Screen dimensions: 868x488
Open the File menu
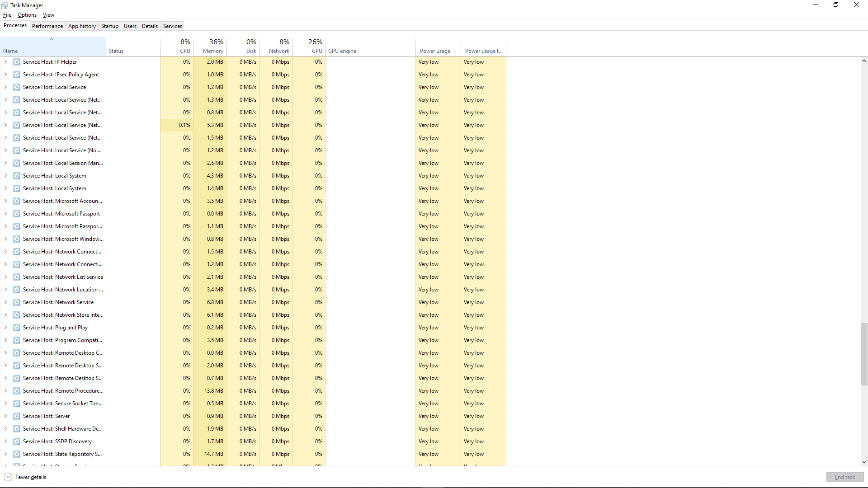7,15
